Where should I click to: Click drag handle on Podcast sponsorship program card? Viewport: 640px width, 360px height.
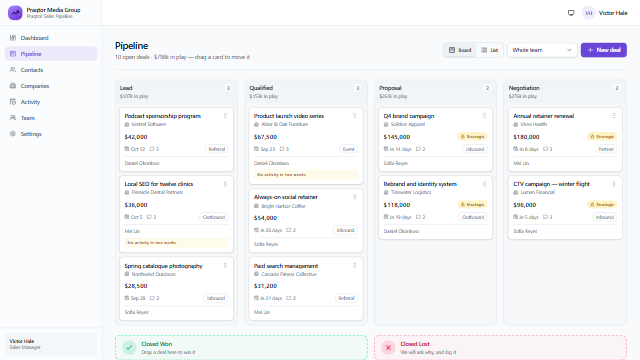click(225, 116)
